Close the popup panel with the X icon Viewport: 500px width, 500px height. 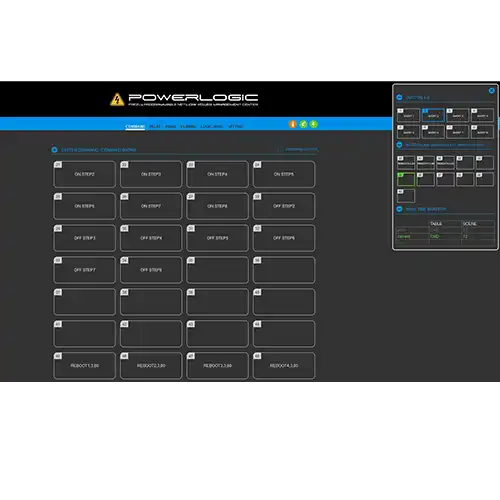[491, 91]
